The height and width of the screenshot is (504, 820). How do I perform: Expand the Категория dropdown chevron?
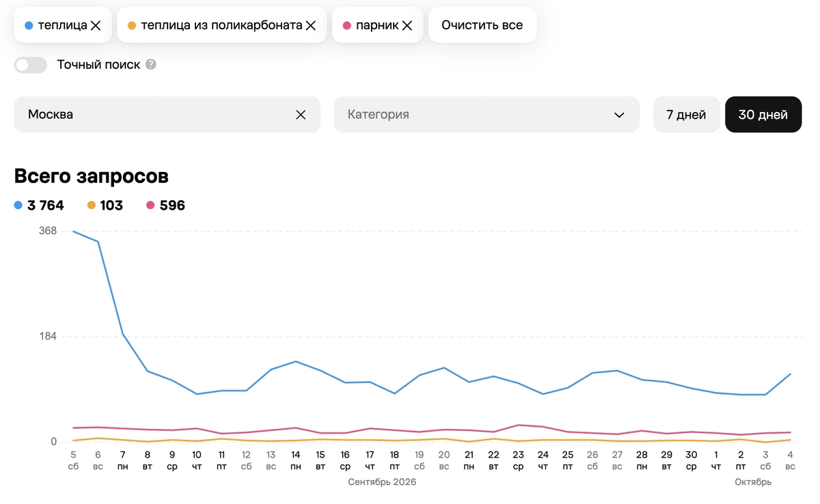coord(619,115)
